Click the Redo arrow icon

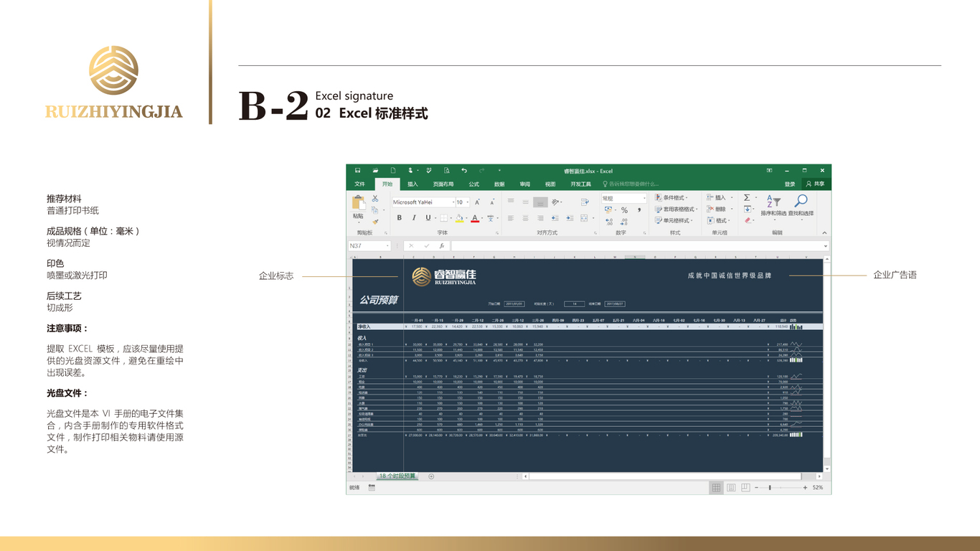[x=482, y=171]
